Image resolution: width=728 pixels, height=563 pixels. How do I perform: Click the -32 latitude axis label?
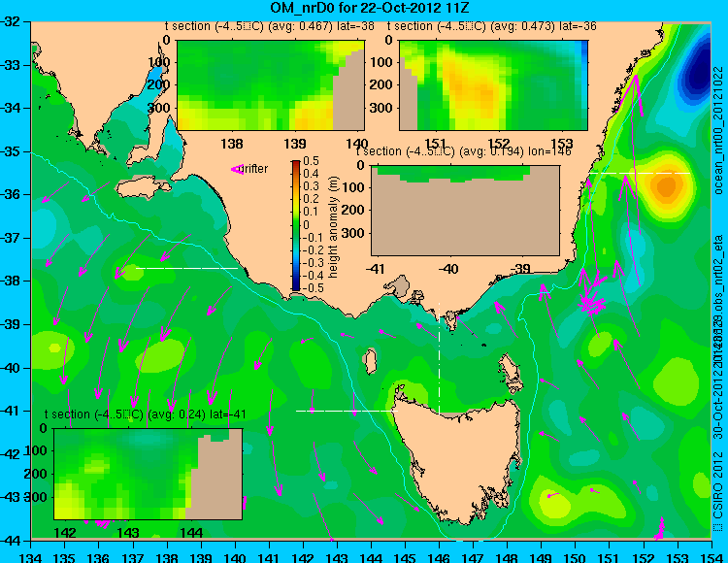tap(11, 21)
